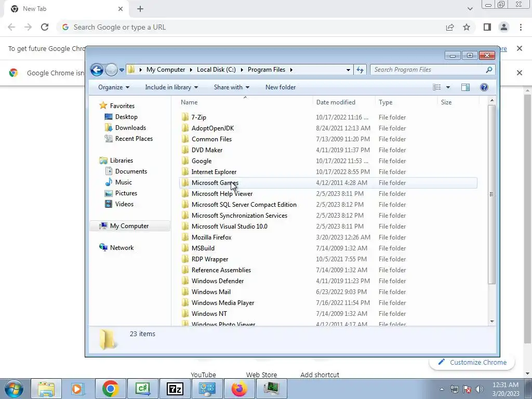Open Recent Places in the sidebar
Image resolution: width=532 pixels, height=399 pixels.
(x=134, y=138)
